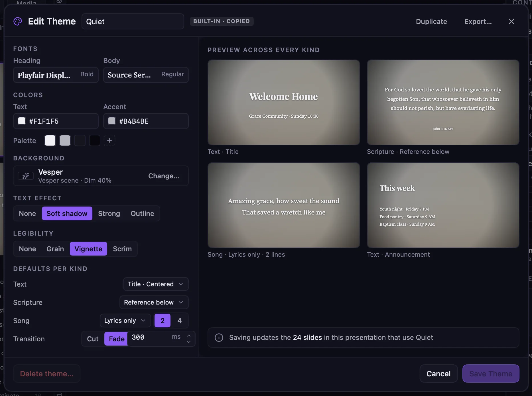Select Soft shadow text effect
This screenshot has height=396, width=532.
67,213
